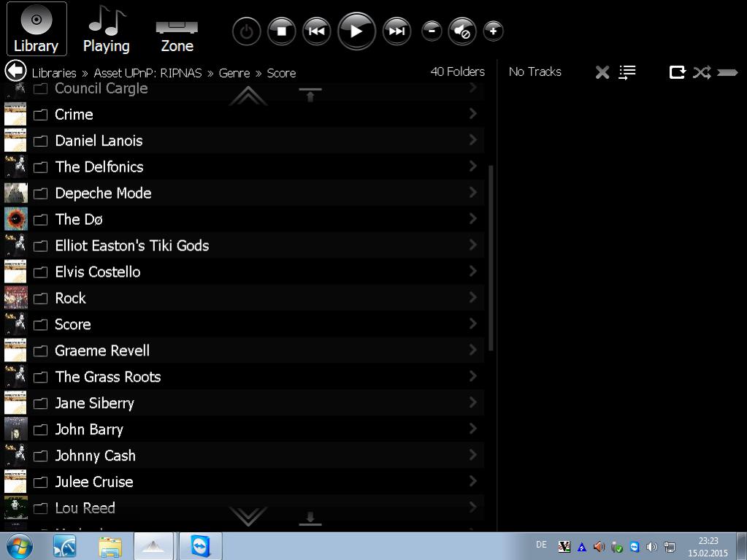Open the Zone tab

point(177,30)
